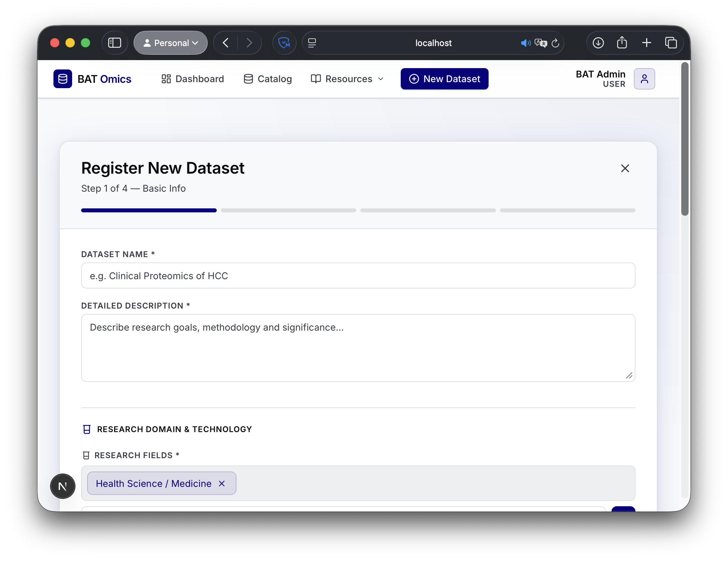Click the privacy shield icon
Viewport: 728px width, 561px height.
tap(284, 43)
